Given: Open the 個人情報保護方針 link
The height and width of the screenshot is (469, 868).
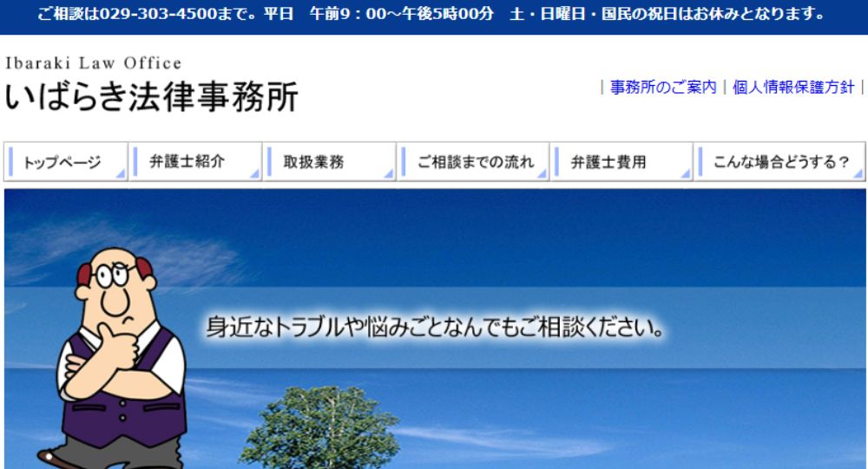Looking at the screenshot, I should point(793,88).
